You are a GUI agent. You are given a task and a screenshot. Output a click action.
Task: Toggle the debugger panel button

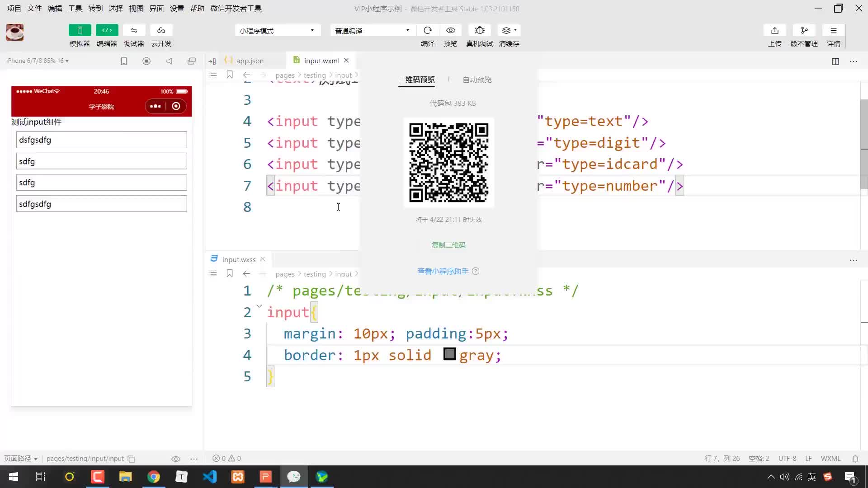tap(134, 30)
